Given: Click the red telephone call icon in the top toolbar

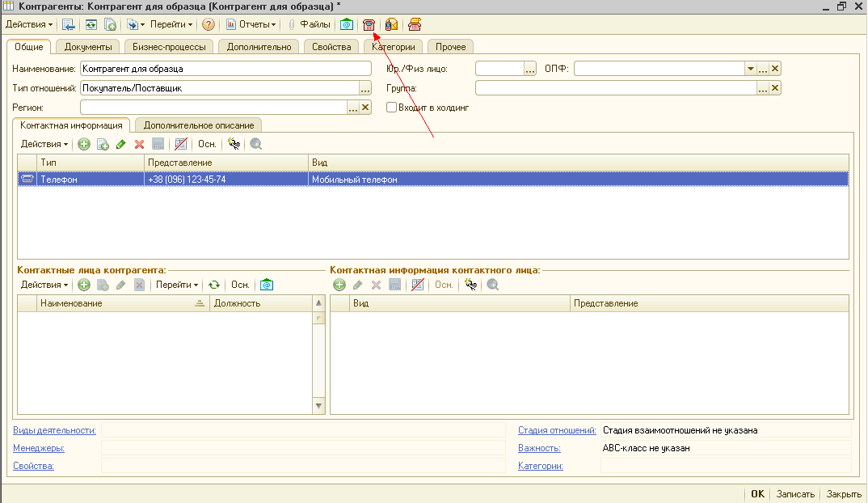Looking at the screenshot, I should click(x=369, y=24).
